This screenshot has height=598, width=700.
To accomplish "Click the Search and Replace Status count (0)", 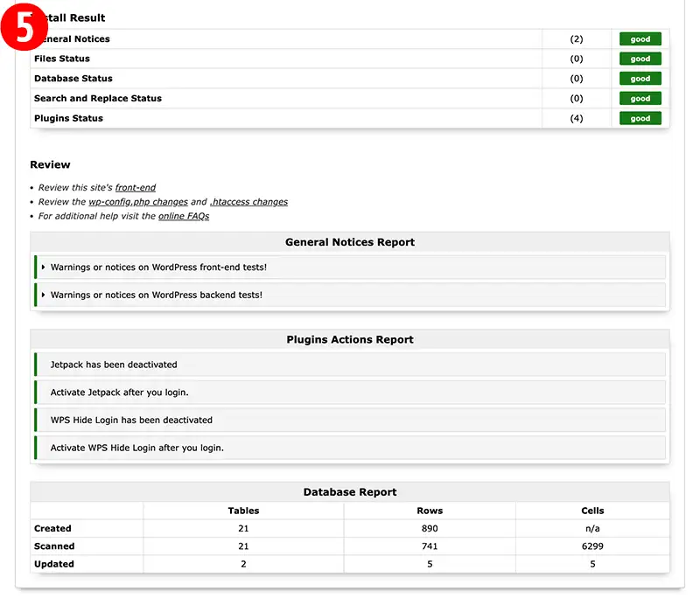I will click(x=577, y=98).
